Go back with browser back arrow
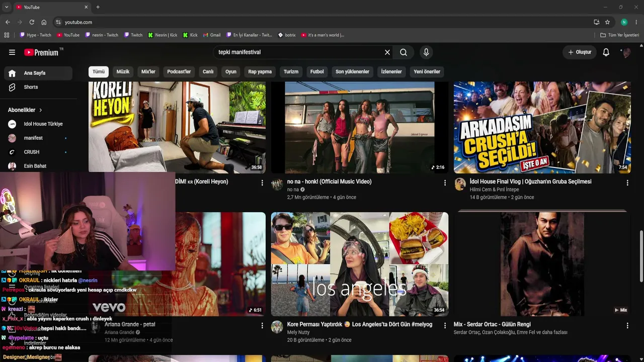Screen dimensions: 644x362 (x=8, y=22)
